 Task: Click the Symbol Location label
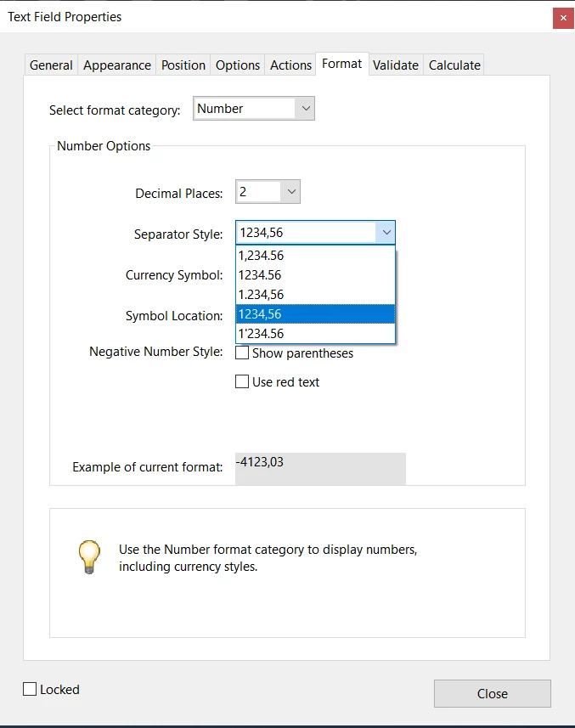pyautogui.click(x=174, y=316)
